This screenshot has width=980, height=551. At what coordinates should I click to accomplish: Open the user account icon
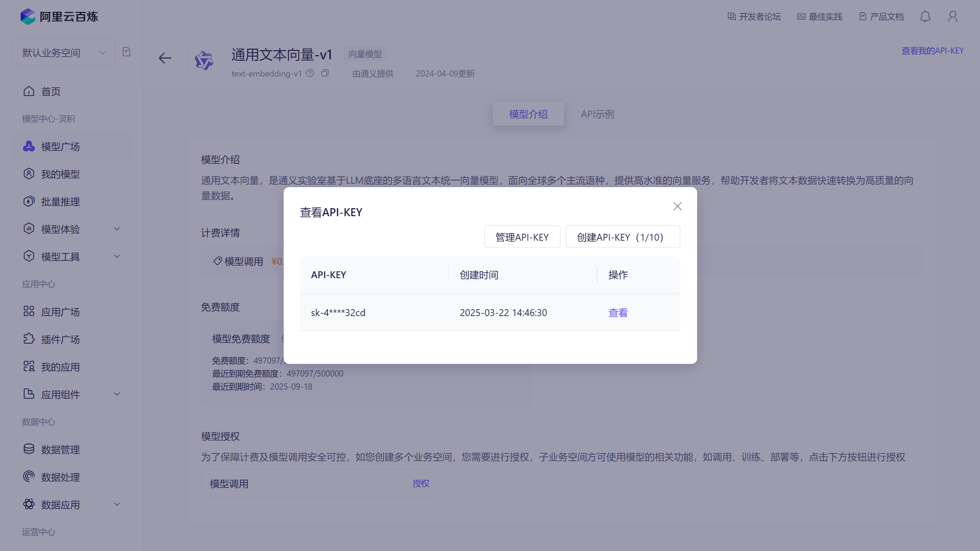click(953, 16)
